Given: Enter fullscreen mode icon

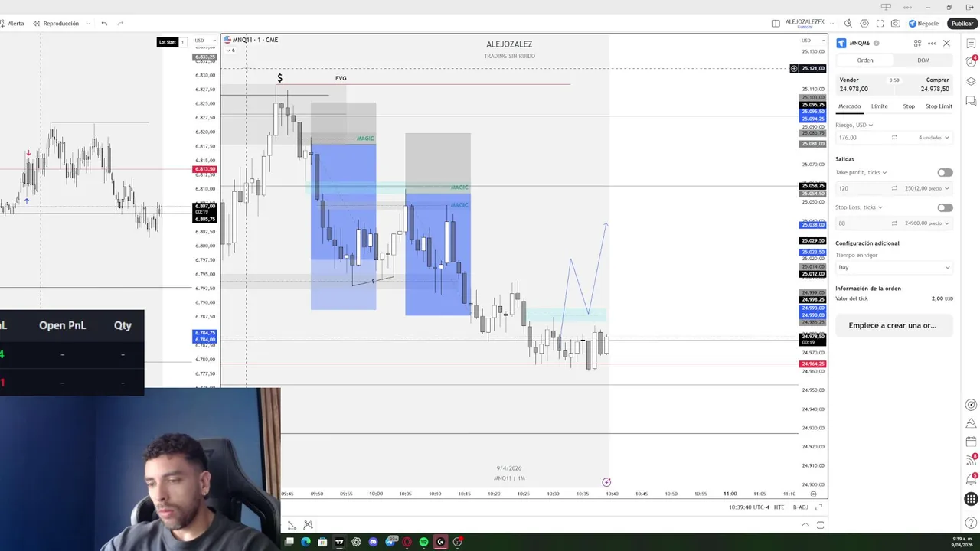Looking at the screenshot, I should coord(880,24).
